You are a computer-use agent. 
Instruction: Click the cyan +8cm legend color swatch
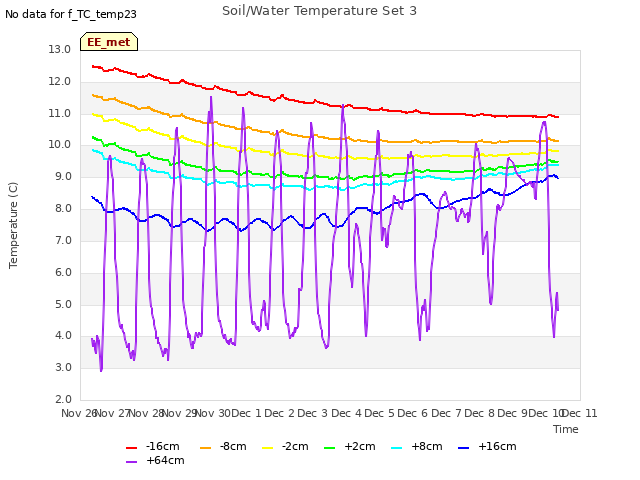[x=396, y=448]
